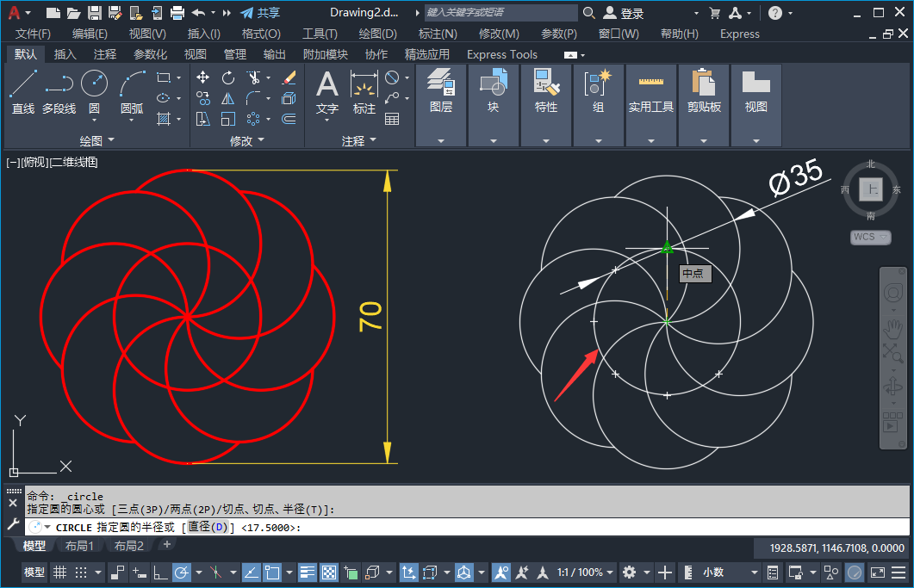
Task: Click the 实用工具 measure icon
Action: (651, 83)
